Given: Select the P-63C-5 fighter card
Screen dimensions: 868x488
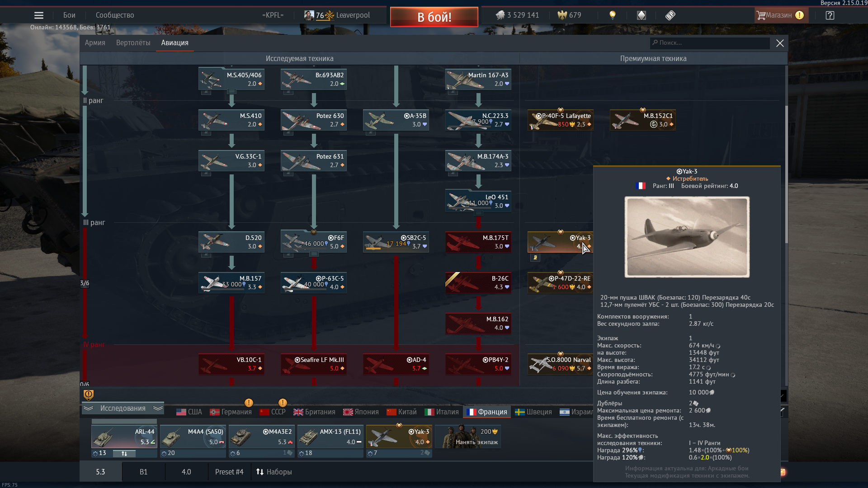Looking at the screenshot, I should 314,282.
